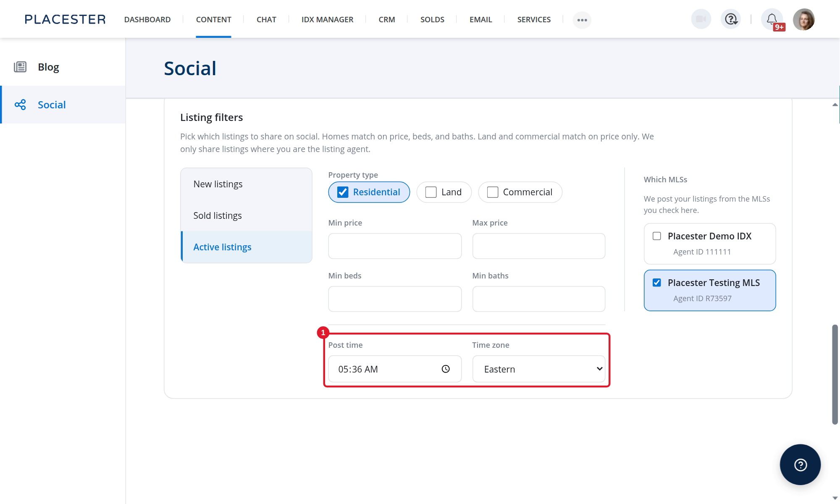This screenshot has height=504, width=840.
Task: Click the vertical scrollbar thumb
Action: point(835,374)
